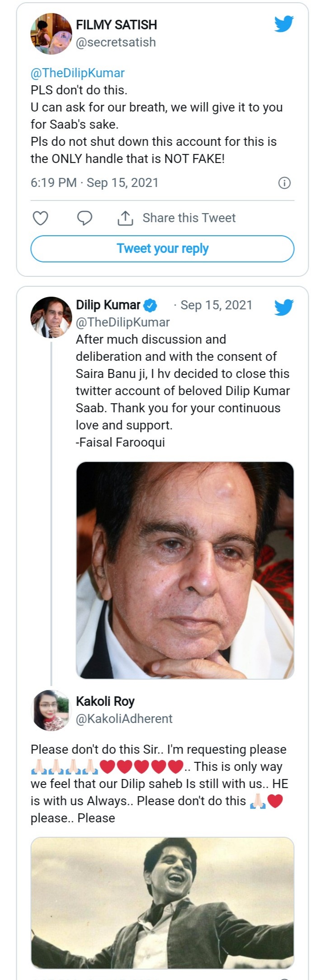Click the share upload arrow icon
This screenshot has width=325, height=980.
[x=125, y=218]
